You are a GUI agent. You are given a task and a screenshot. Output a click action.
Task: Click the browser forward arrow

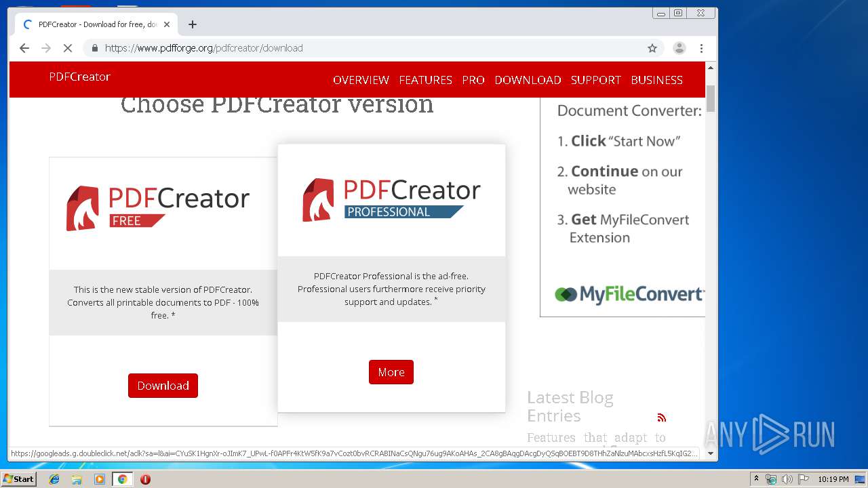pyautogui.click(x=46, y=48)
